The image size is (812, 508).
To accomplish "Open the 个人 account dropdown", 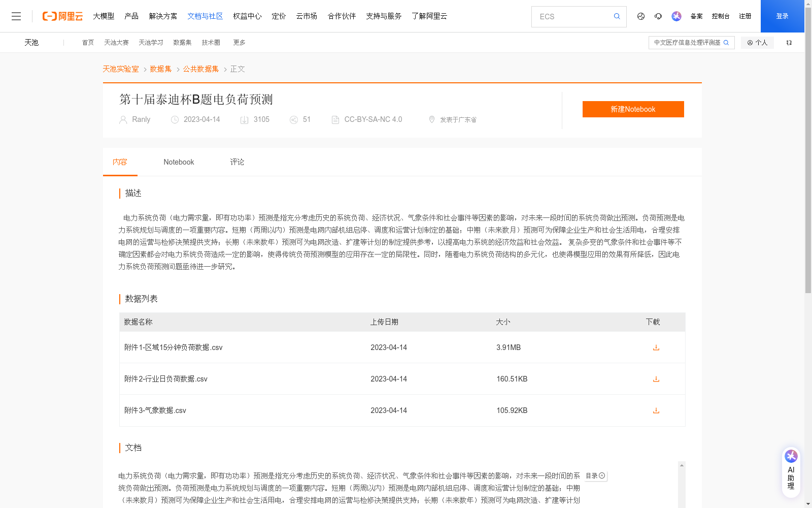I will (757, 43).
